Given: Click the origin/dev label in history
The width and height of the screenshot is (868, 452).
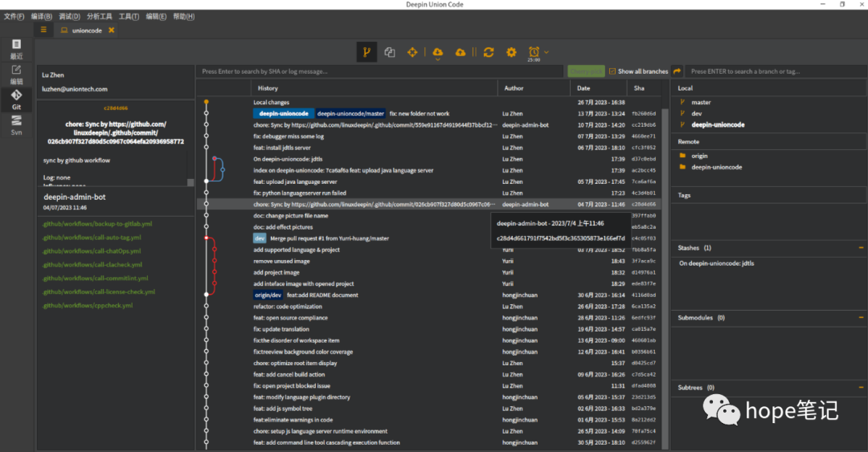Looking at the screenshot, I should pyautogui.click(x=268, y=295).
